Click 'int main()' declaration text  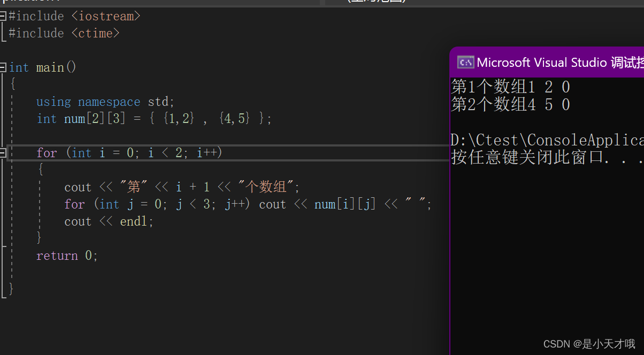click(x=43, y=67)
